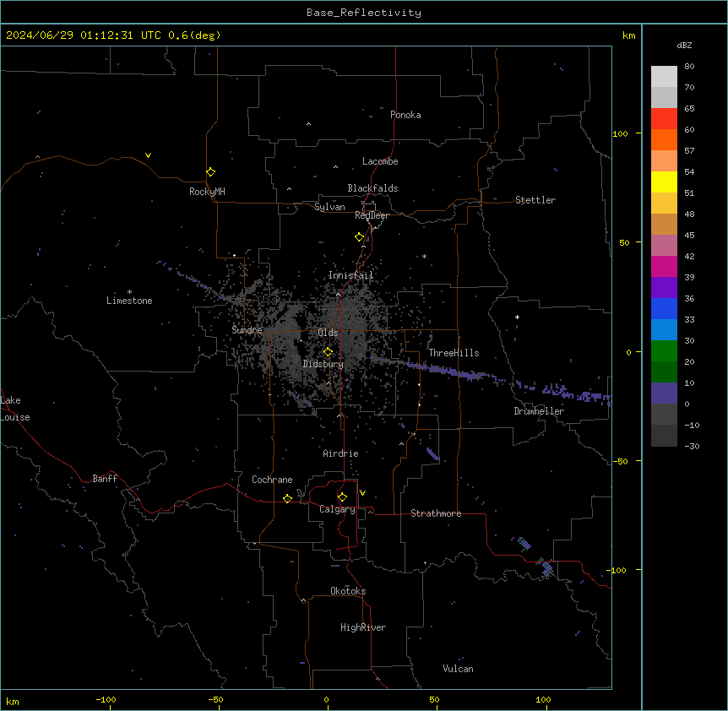Click the Cochrane city label
Image resolution: width=728 pixels, height=711 pixels.
[x=272, y=480]
